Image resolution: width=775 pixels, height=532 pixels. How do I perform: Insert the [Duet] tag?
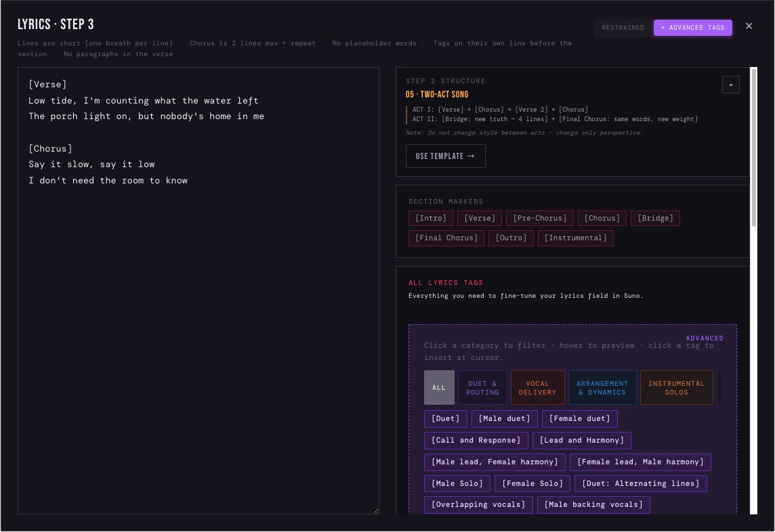click(x=445, y=419)
